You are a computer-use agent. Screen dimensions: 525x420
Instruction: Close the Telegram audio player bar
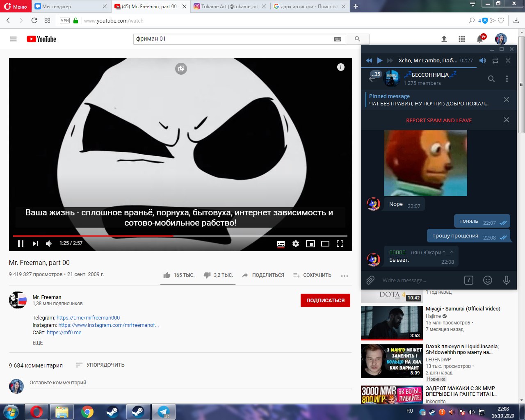click(508, 60)
